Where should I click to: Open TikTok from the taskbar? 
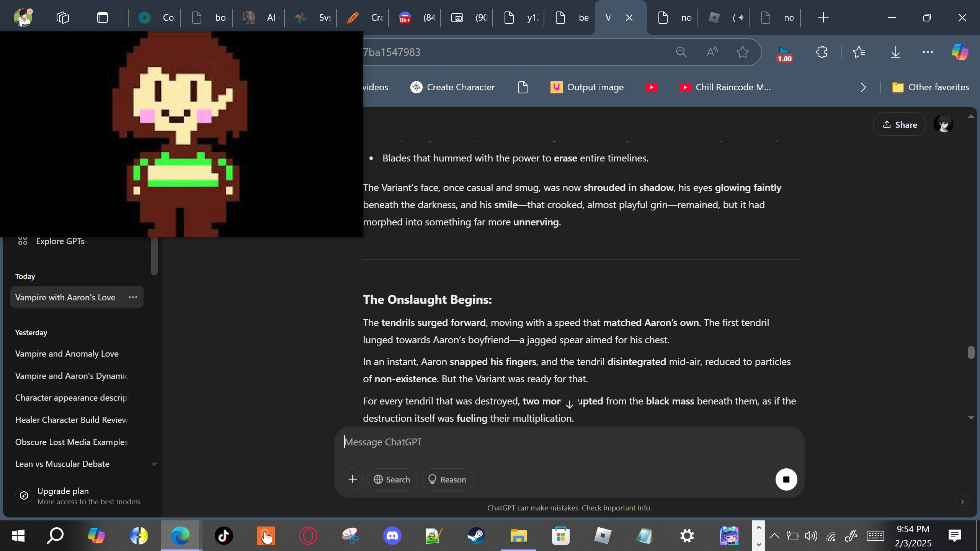[224, 536]
